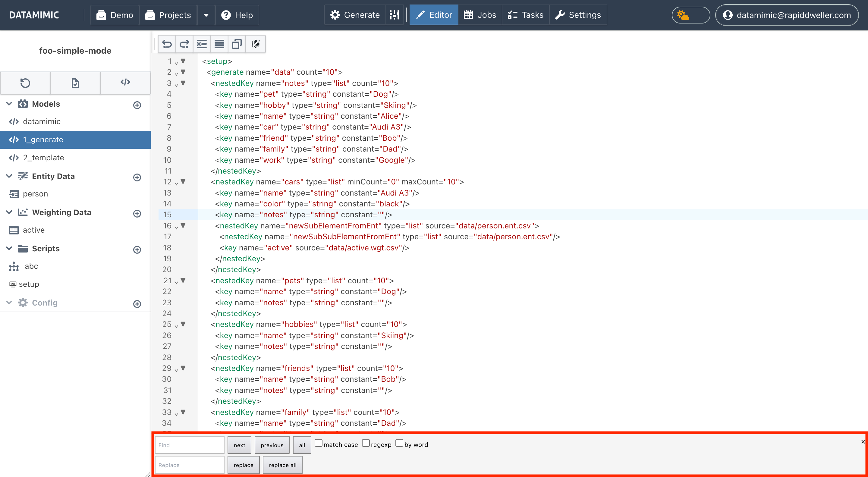
Task: Collapse the Scripts section
Action: [9, 248]
